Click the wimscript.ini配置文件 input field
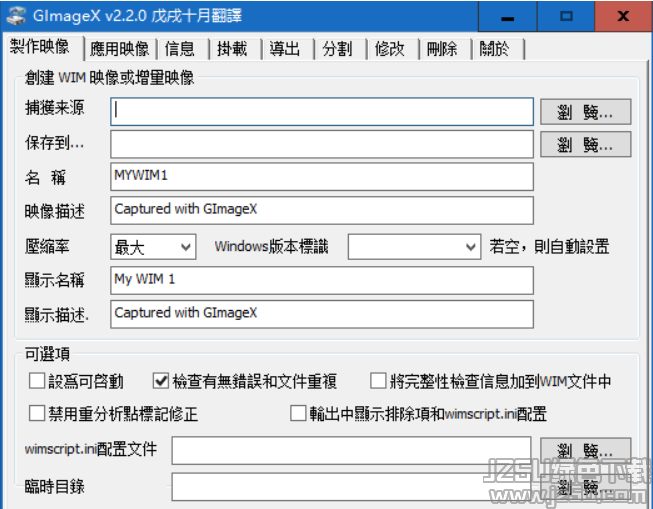This screenshot has width=653, height=509. (351, 450)
